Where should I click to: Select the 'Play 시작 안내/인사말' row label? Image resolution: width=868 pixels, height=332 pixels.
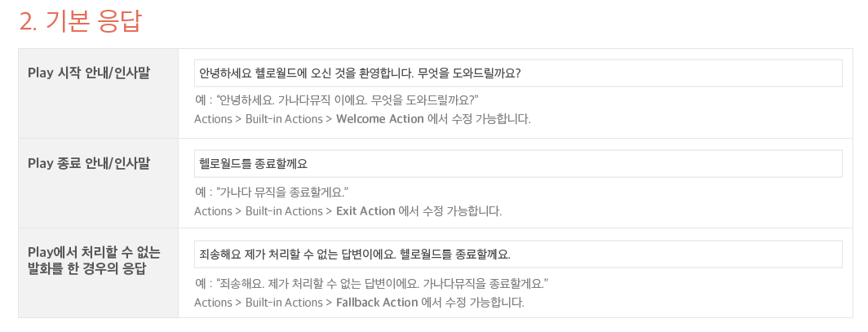[90, 73]
